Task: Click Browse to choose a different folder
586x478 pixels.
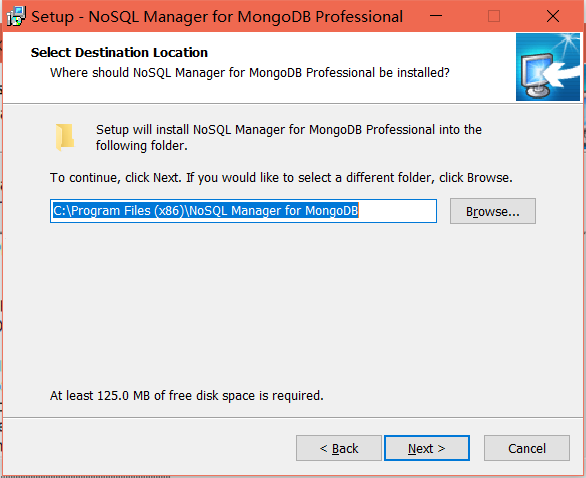Action: click(493, 211)
